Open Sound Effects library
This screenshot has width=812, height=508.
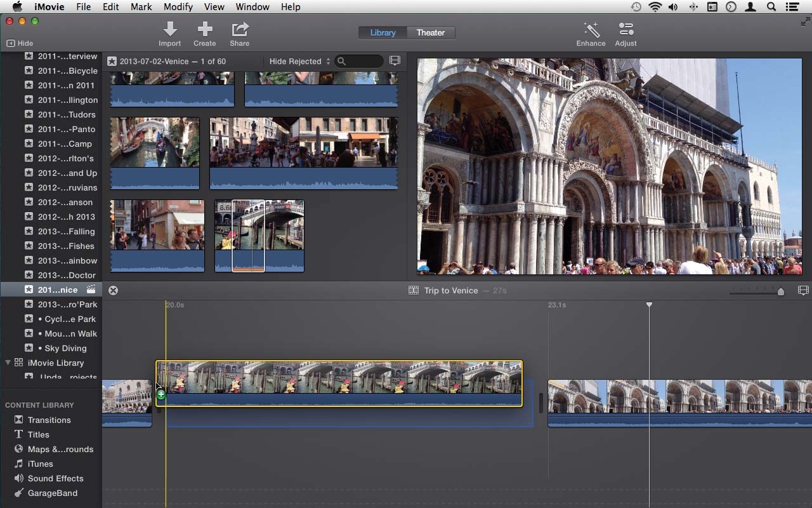click(55, 478)
